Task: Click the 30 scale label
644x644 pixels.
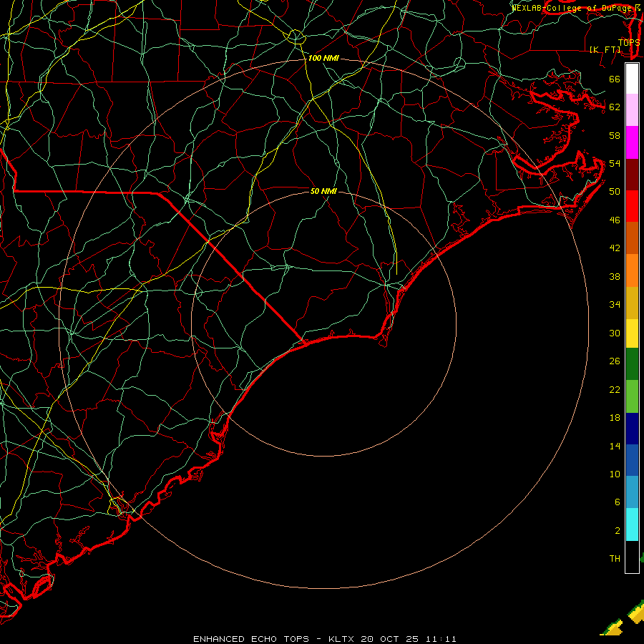Action: click(615, 333)
